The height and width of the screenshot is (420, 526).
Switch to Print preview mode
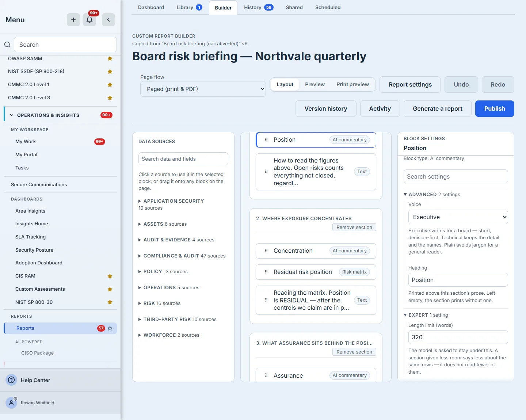[352, 84]
